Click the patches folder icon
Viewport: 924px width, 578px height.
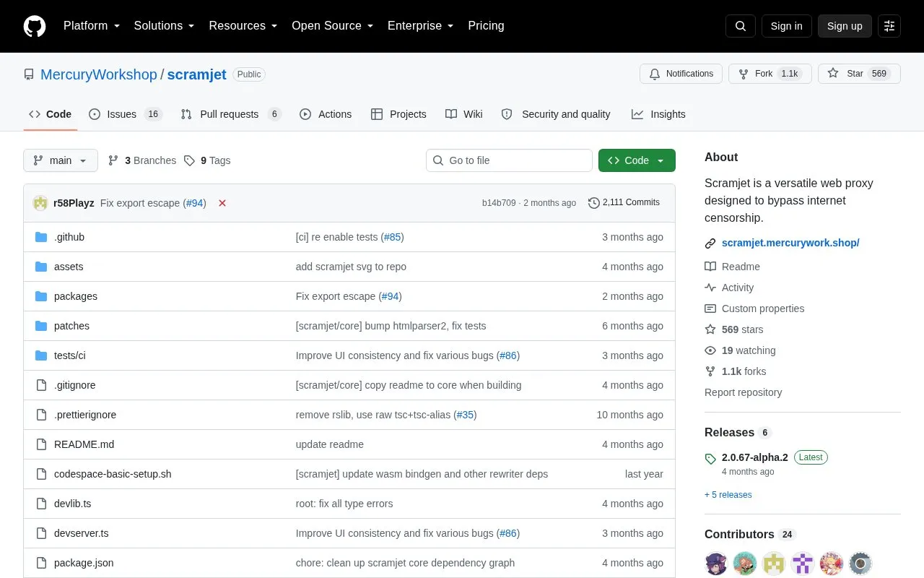[x=41, y=326]
